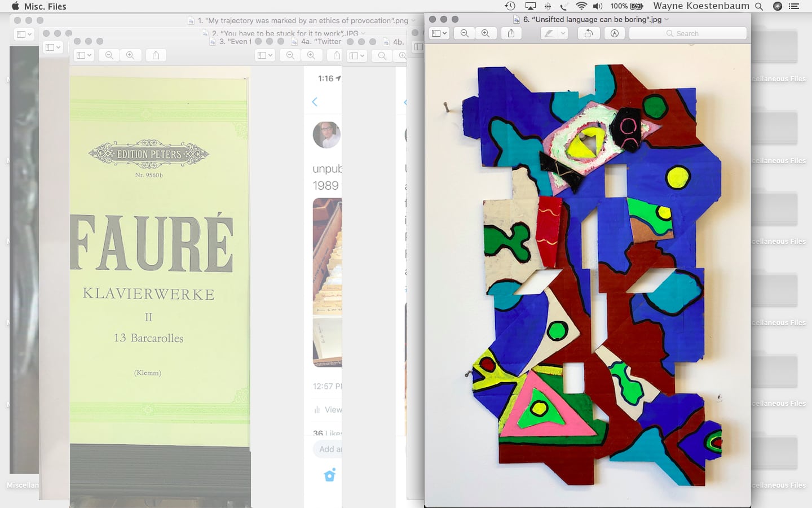Open Notification Center list icon
Viewport: 812px width, 508px height.
(x=794, y=6)
